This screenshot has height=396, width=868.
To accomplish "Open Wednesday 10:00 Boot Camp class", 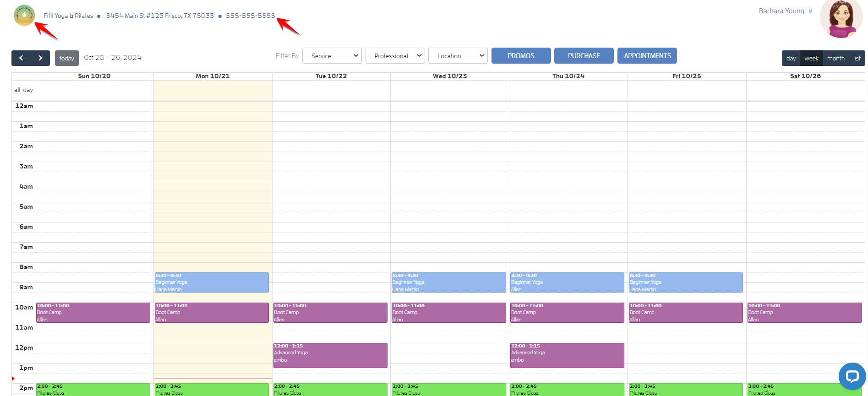I will [x=449, y=313].
